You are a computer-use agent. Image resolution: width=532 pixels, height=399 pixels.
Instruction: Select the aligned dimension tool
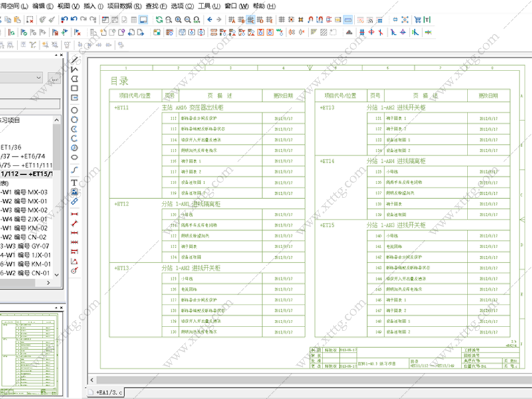point(74,223)
